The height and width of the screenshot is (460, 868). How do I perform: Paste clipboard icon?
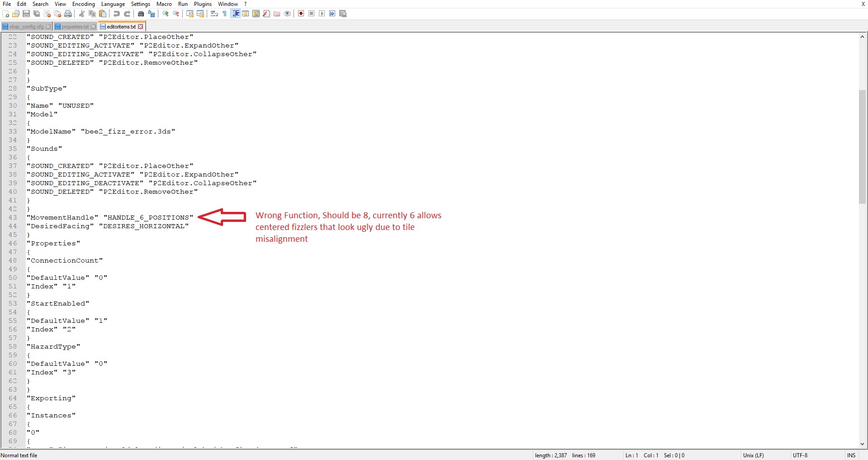coord(103,14)
